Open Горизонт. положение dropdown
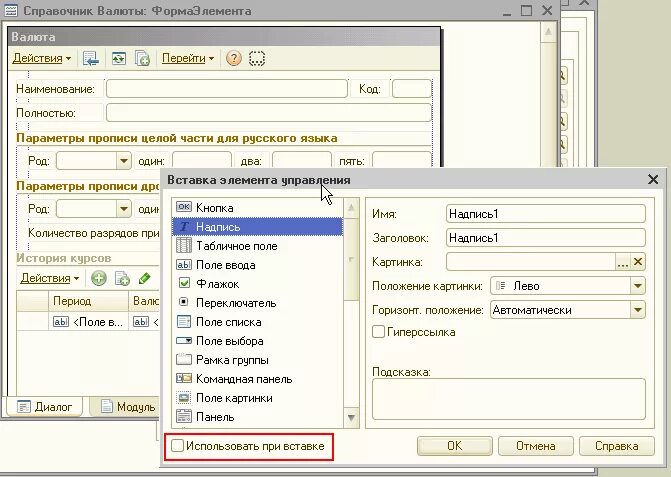The height and width of the screenshot is (477, 671). point(638,310)
